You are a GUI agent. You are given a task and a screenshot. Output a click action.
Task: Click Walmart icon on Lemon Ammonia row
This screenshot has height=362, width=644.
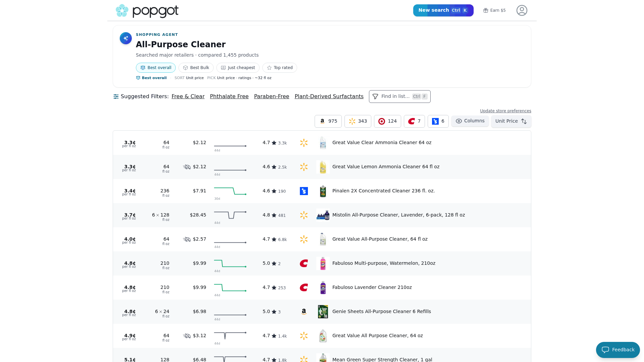[304, 167]
